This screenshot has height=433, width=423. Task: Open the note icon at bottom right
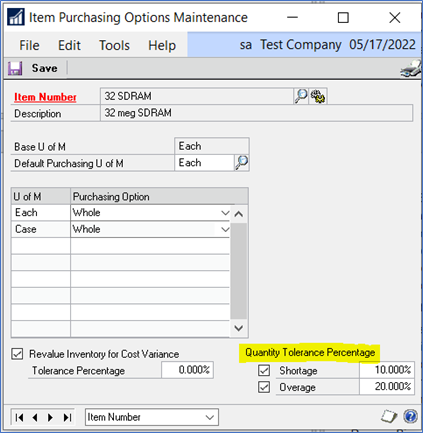(x=389, y=416)
